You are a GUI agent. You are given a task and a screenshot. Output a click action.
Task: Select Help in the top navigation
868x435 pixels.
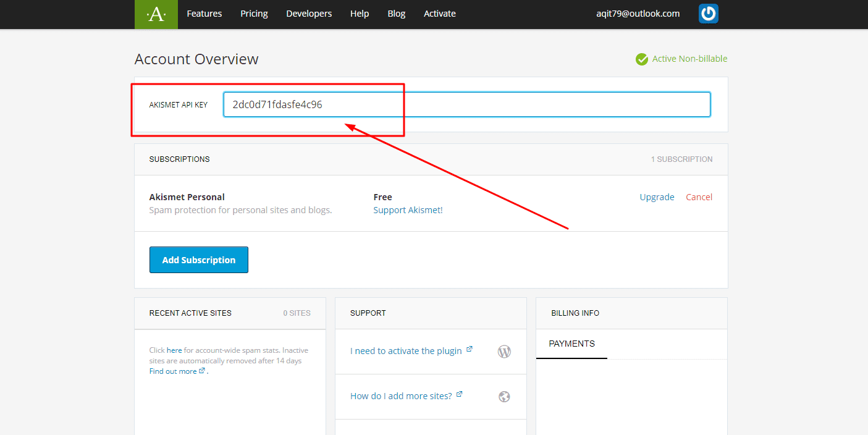[360, 14]
